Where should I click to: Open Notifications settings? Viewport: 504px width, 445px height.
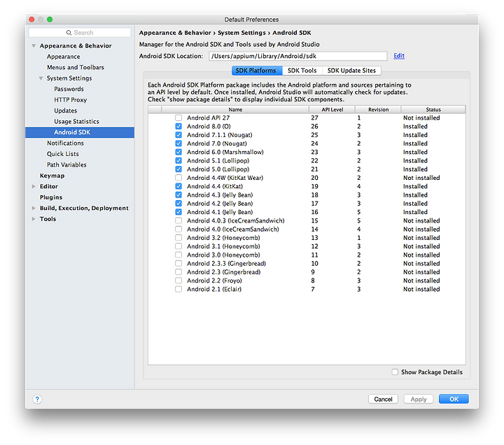click(65, 143)
